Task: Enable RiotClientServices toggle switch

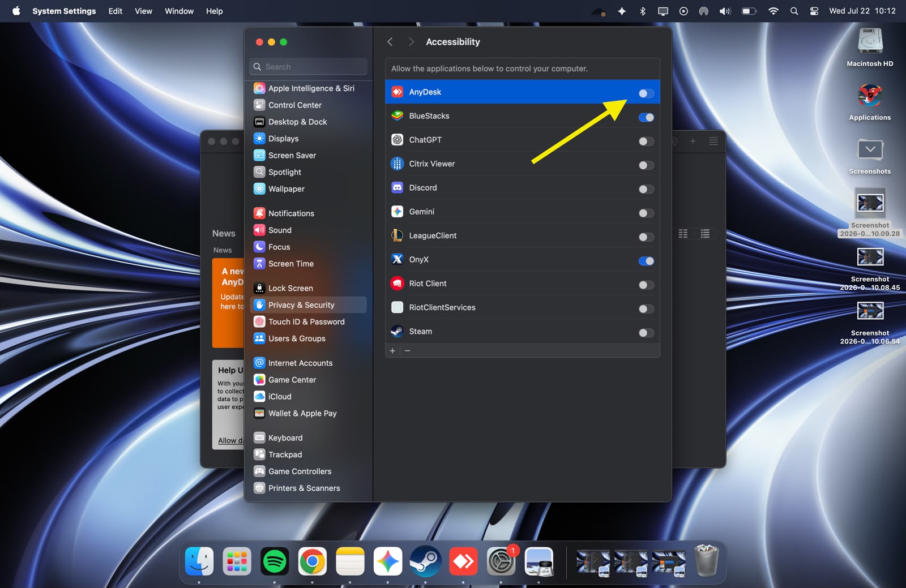Action: (x=646, y=309)
